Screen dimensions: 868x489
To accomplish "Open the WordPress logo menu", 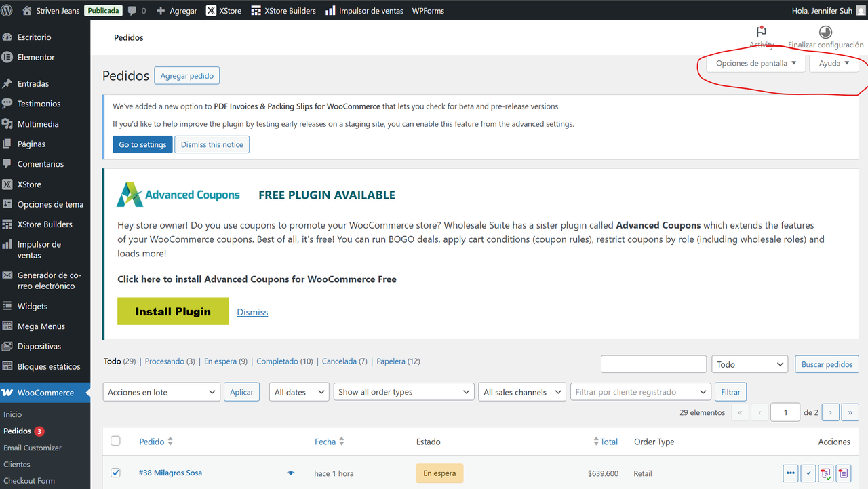I will [x=7, y=10].
